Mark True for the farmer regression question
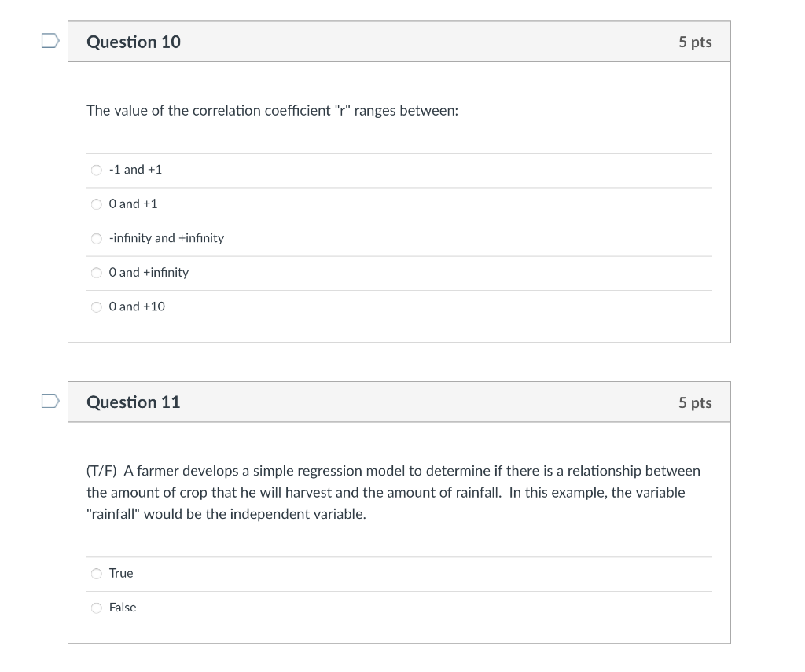The width and height of the screenshot is (805, 672). click(95, 573)
